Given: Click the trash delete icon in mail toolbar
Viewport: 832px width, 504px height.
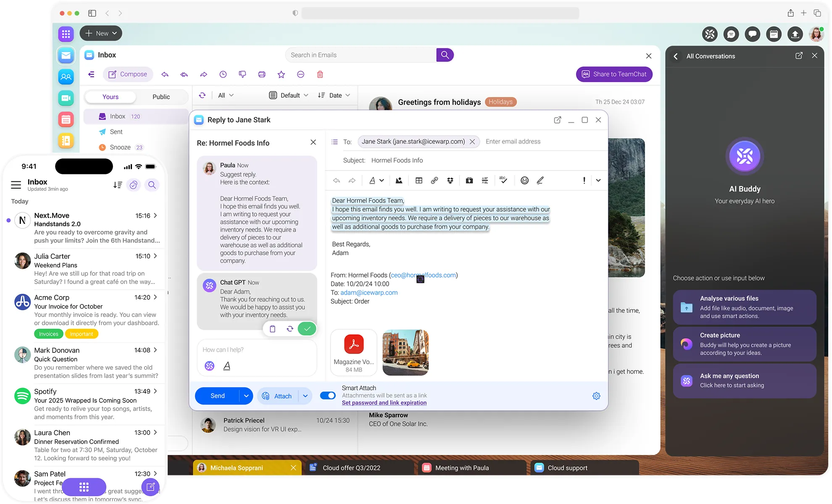Looking at the screenshot, I should click(320, 74).
